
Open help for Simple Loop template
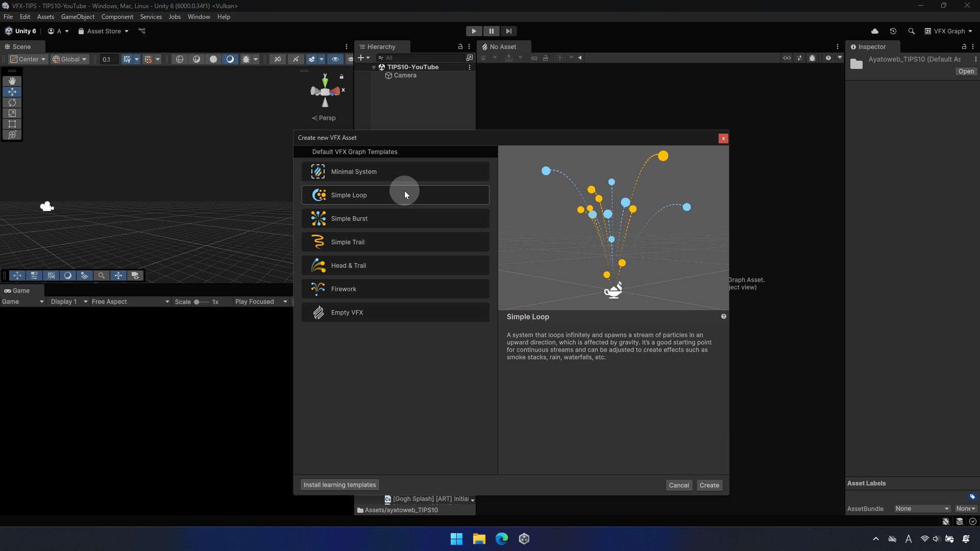[723, 316]
